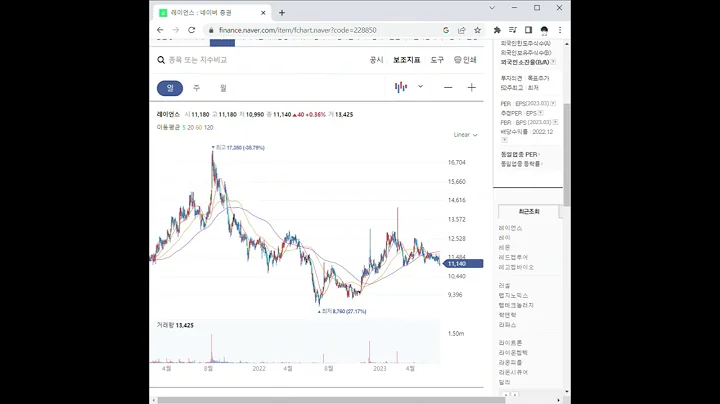The image size is (720, 404).
Task: Bookmark this page with the star icon
Action: click(x=478, y=30)
